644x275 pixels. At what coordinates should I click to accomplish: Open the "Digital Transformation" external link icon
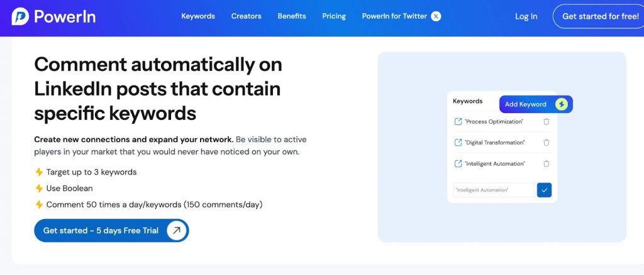[458, 143]
